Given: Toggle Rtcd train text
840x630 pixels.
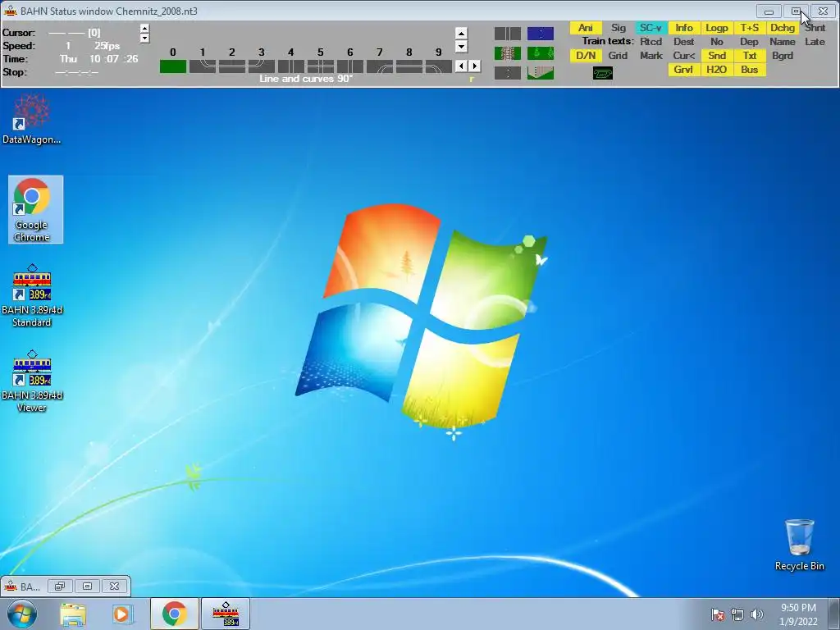Looking at the screenshot, I should click(x=651, y=42).
